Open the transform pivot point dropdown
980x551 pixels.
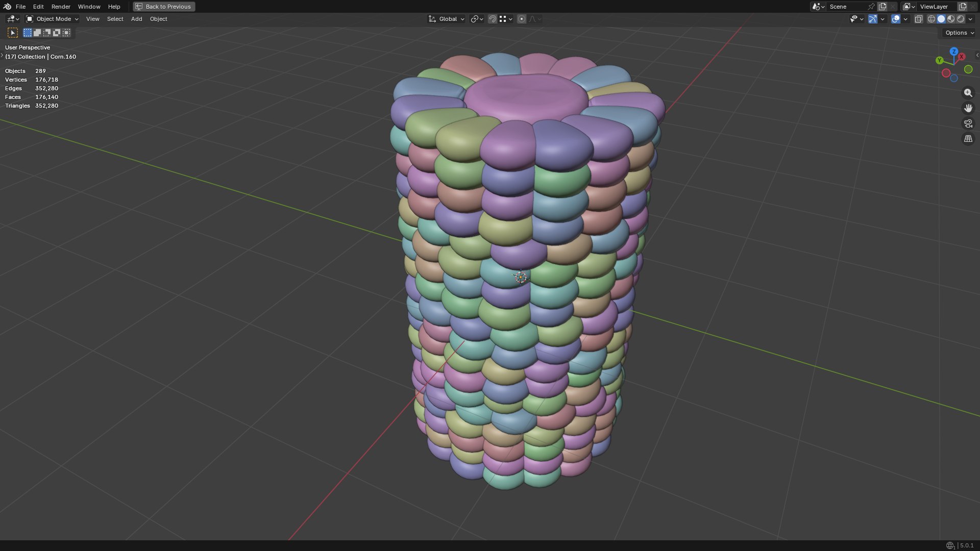[477, 19]
